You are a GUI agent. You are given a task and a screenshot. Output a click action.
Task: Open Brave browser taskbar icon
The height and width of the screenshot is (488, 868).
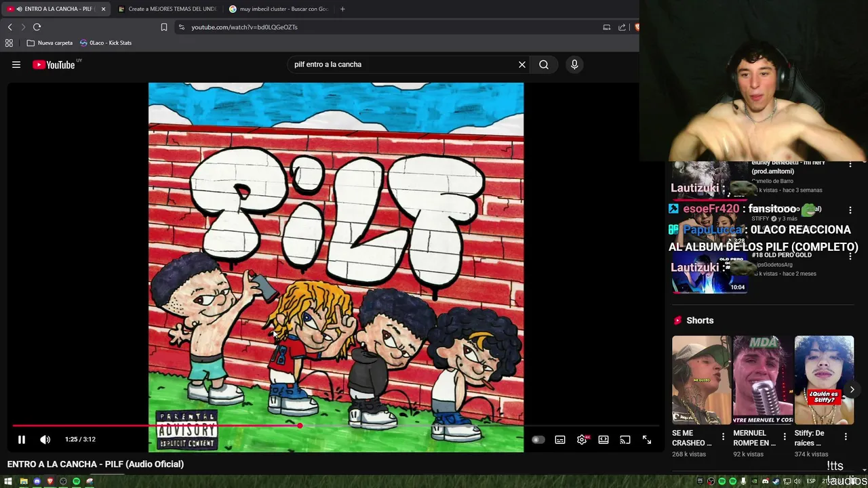tap(50, 481)
